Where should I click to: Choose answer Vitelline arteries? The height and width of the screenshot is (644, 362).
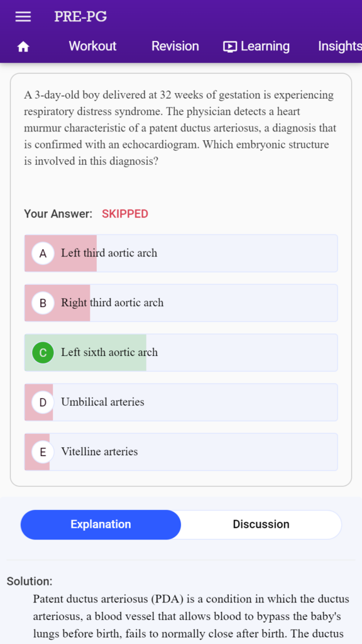[x=181, y=452]
